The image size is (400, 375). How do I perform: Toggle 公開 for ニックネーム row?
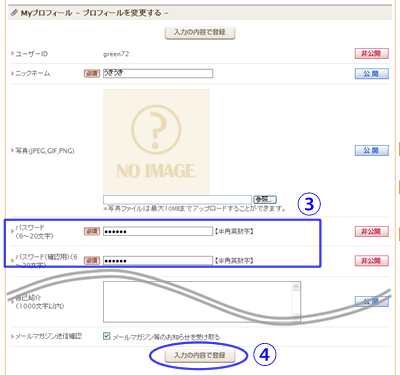[372, 74]
